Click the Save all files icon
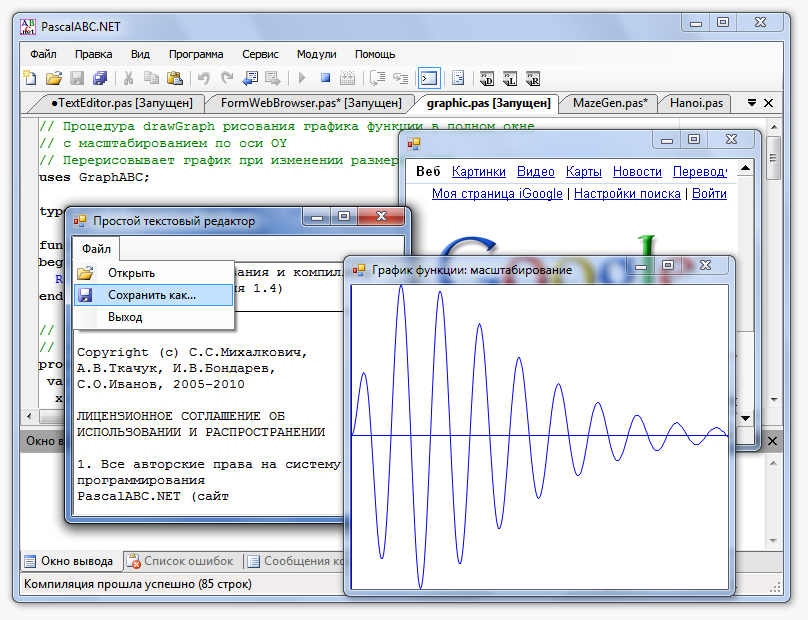The height and width of the screenshot is (620, 808). pos(100,77)
